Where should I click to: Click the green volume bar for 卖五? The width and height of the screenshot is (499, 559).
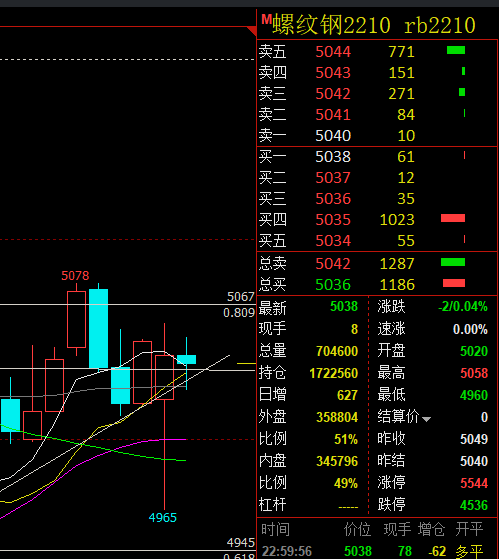point(456,50)
